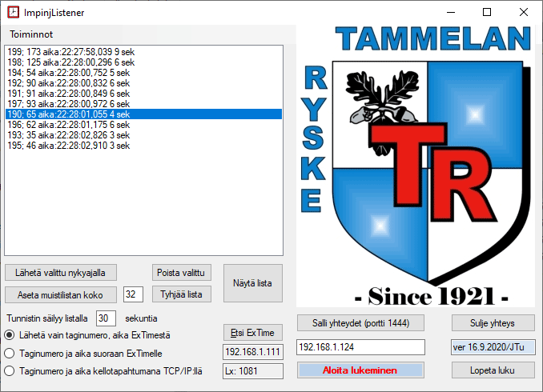Select list row '195; 46 aika:22:28:02,910'
The image size is (543, 392).
point(72,146)
